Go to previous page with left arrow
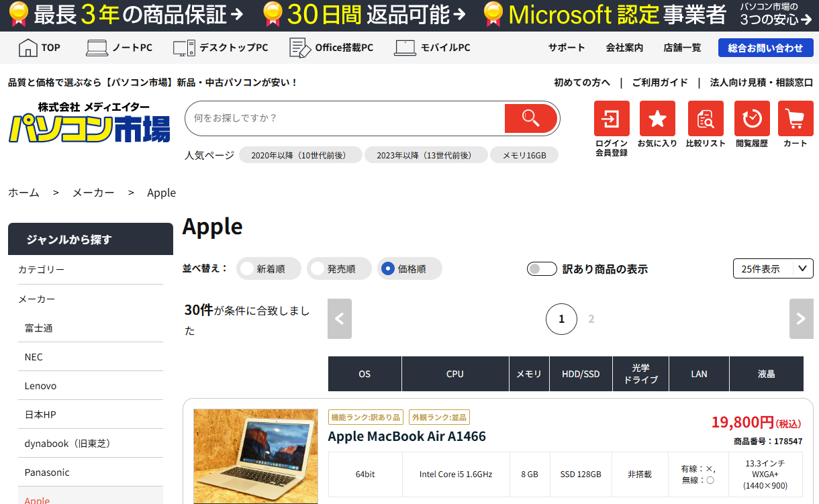819x504 pixels. 340,319
